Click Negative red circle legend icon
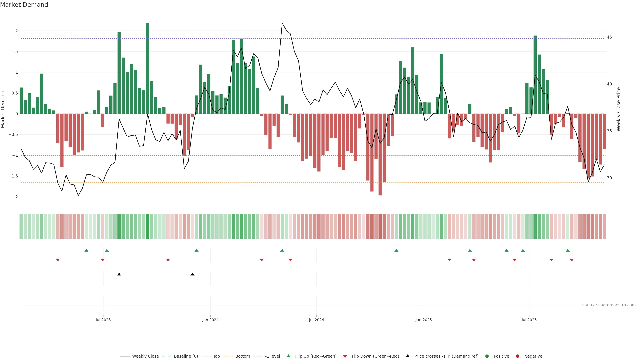 518,356
